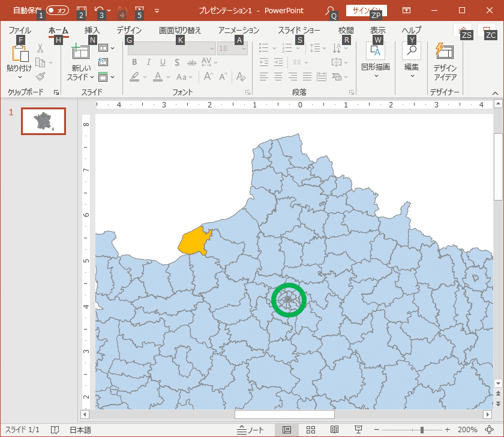
Task: Open the ファイル tab
Action: tap(20, 30)
